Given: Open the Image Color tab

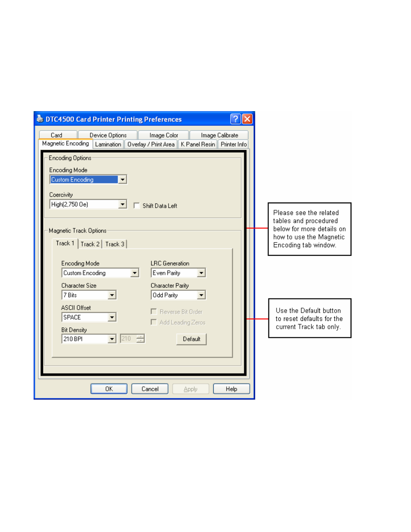Looking at the screenshot, I should (x=164, y=135).
